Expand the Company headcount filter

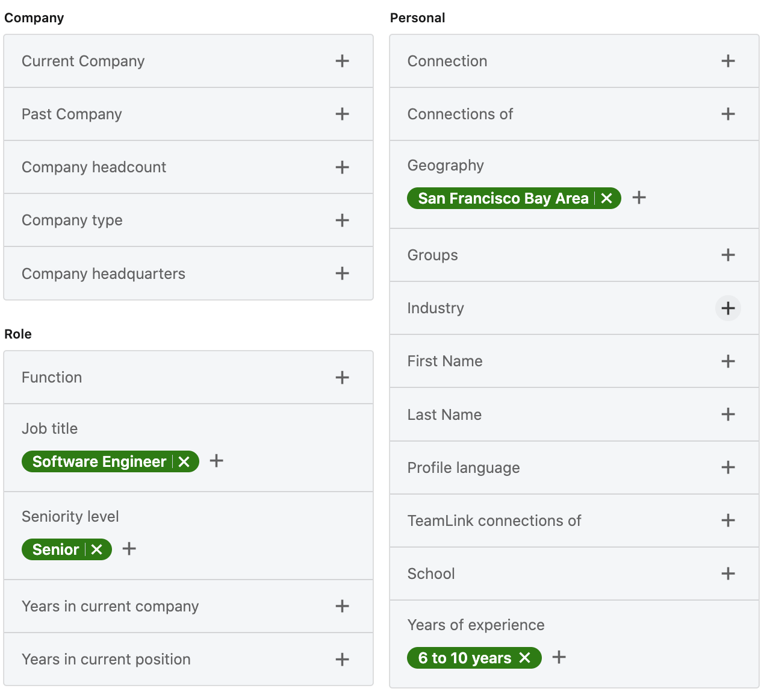coord(342,167)
